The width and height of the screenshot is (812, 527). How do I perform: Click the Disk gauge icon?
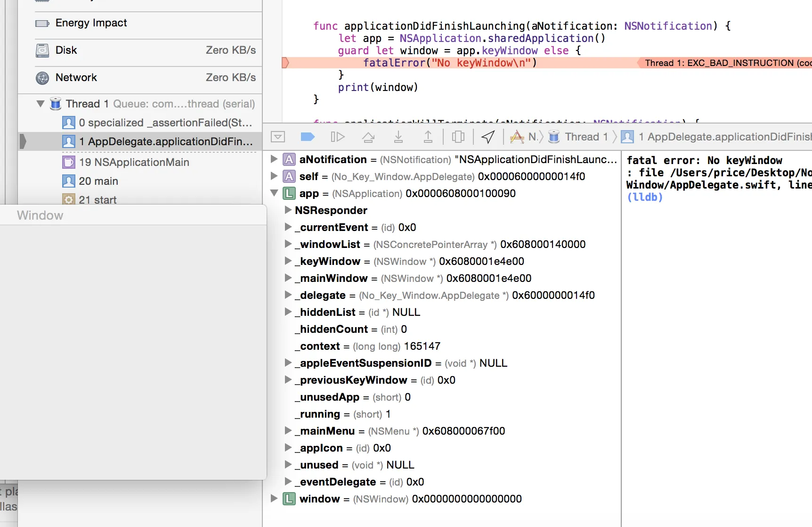coord(42,50)
